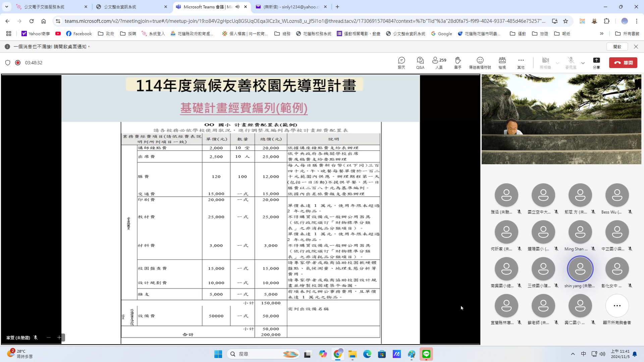Click 開啟 to enable desktop notifications

tap(617, 47)
